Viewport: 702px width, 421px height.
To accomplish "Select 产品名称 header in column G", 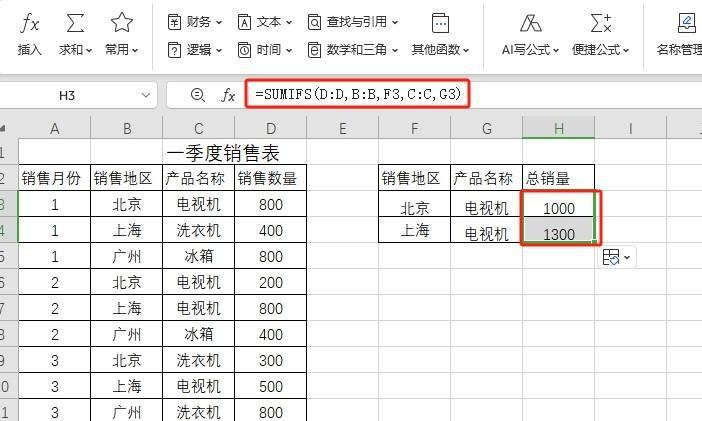I will click(487, 178).
